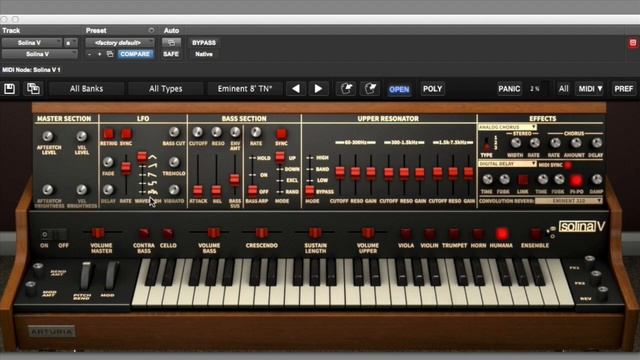Click the Vel Level knob

click(x=82, y=136)
